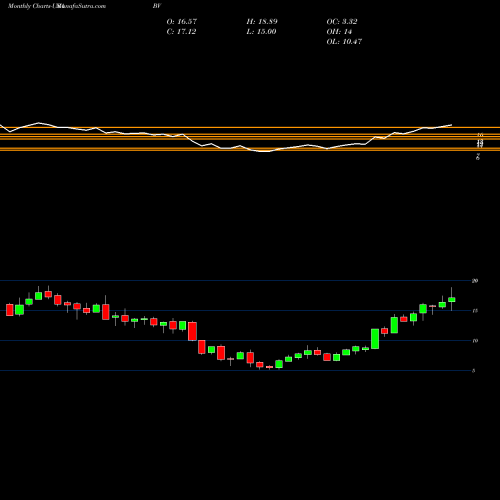Click the tall green breakout candle crossing 10
Viewport: 500px width, 500px height.
pos(375,339)
